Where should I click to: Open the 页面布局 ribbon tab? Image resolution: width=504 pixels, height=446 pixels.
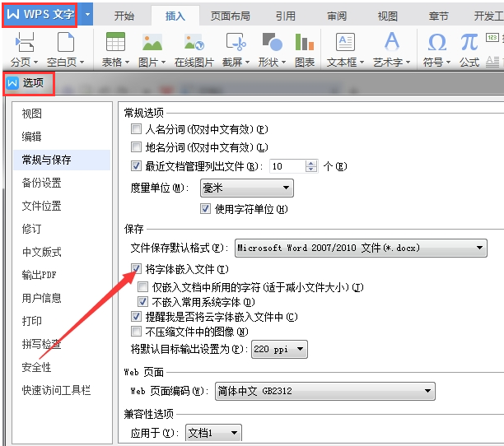(x=230, y=16)
